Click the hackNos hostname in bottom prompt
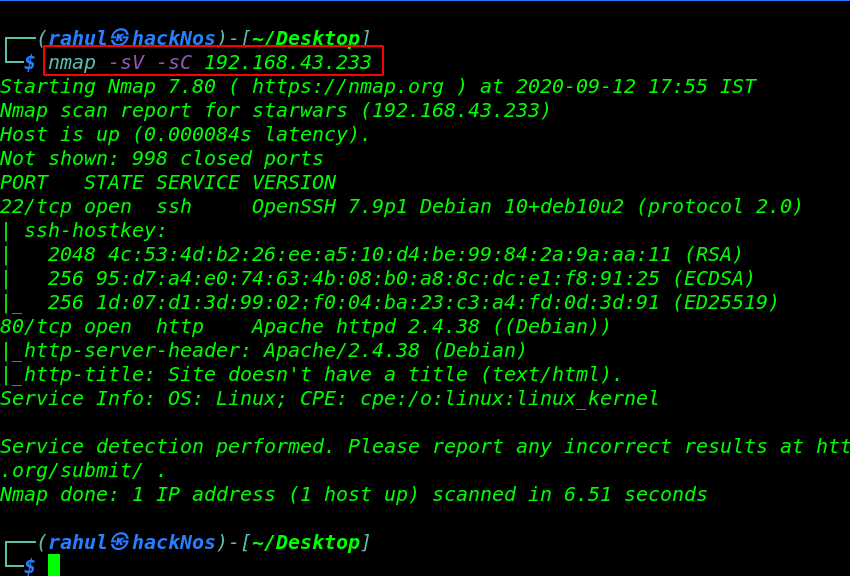Image resolution: width=850 pixels, height=576 pixels. click(x=173, y=542)
